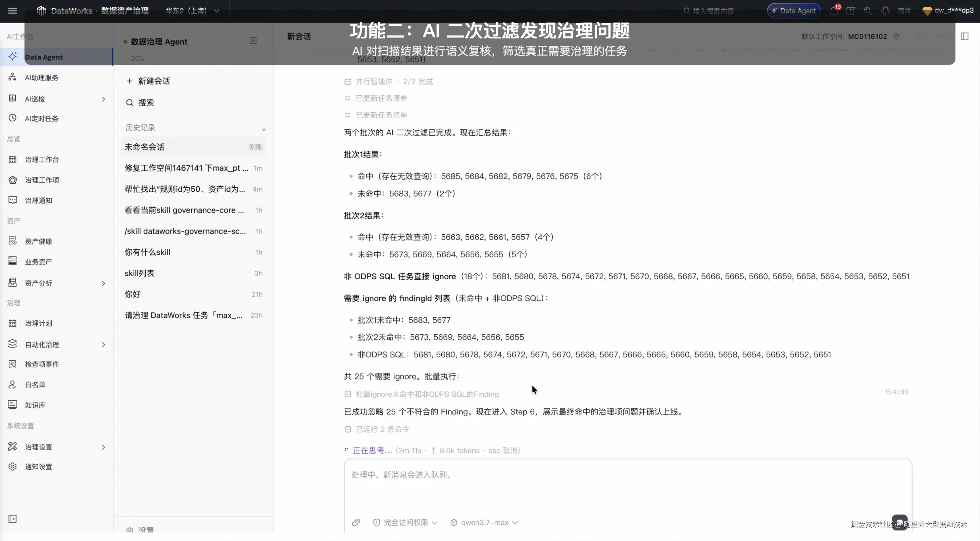The width and height of the screenshot is (980, 541).
Task: Click the 治理计划 icon
Action: coord(13,323)
